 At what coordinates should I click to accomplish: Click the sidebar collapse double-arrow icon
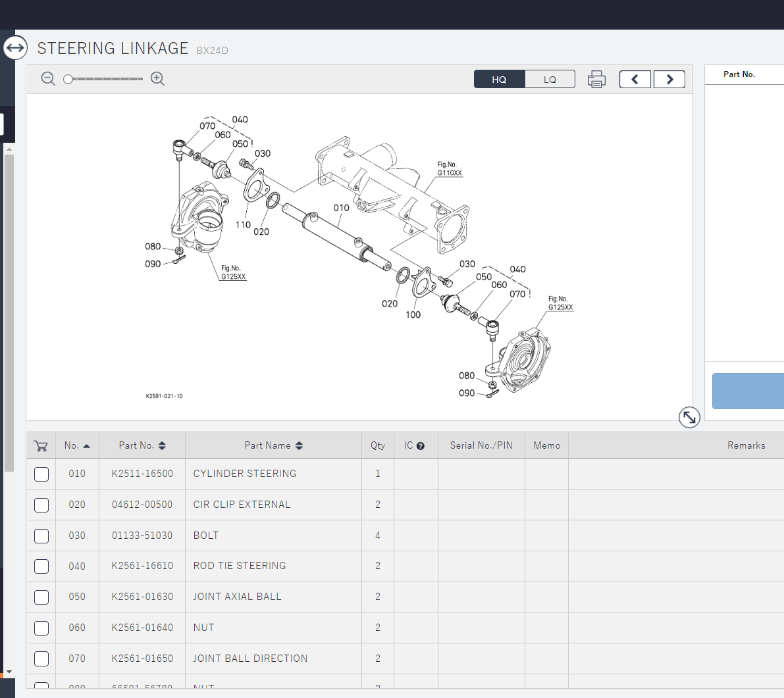(x=15, y=48)
